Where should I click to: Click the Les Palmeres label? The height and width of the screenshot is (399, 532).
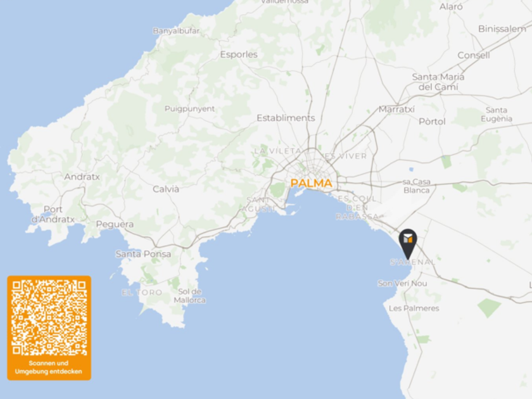tap(414, 308)
